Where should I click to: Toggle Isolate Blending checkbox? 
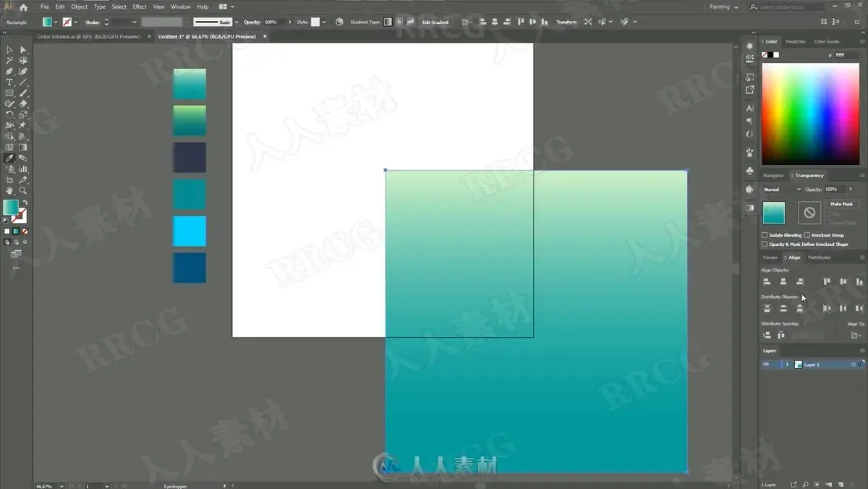tap(765, 235)
